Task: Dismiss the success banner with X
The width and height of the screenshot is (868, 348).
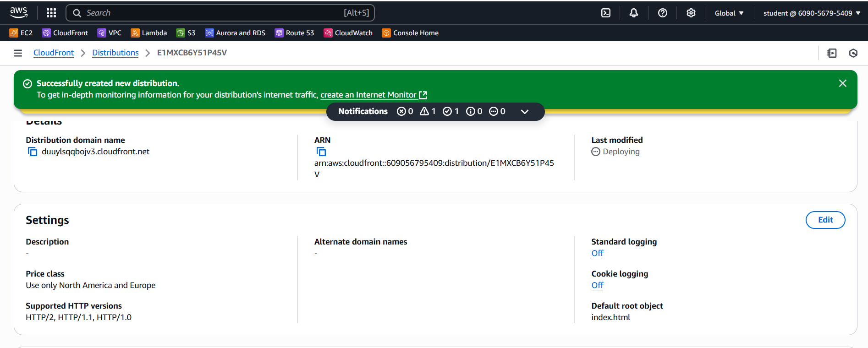Action: pyautogui.click(x=842, y=83)
